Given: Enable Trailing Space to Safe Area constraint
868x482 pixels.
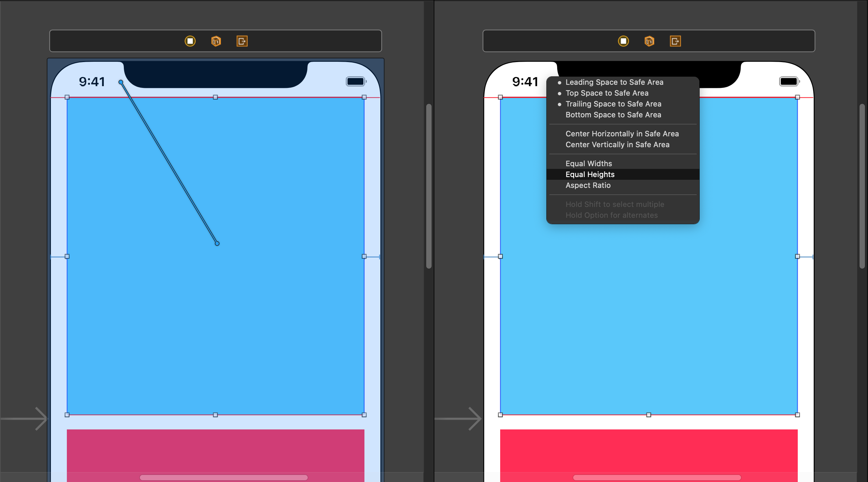Looking at the screenshot, I should (613, 104).
